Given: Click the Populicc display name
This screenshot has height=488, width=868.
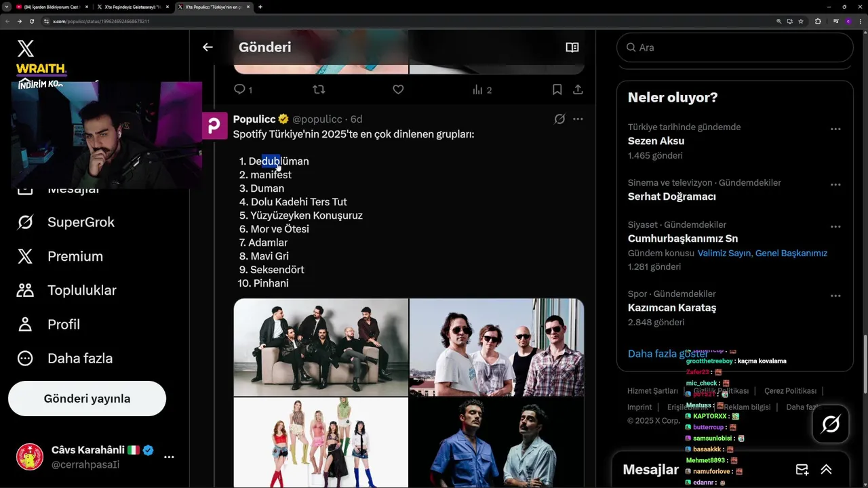Looking at the screenshot, I should click(x=254, y=119).
